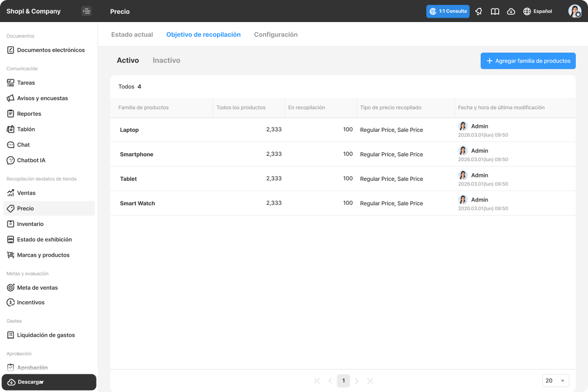Viewport: 588px width, 392px height.
Task: Switch to the Inactivo sub-tab
Action: point(166,60)
